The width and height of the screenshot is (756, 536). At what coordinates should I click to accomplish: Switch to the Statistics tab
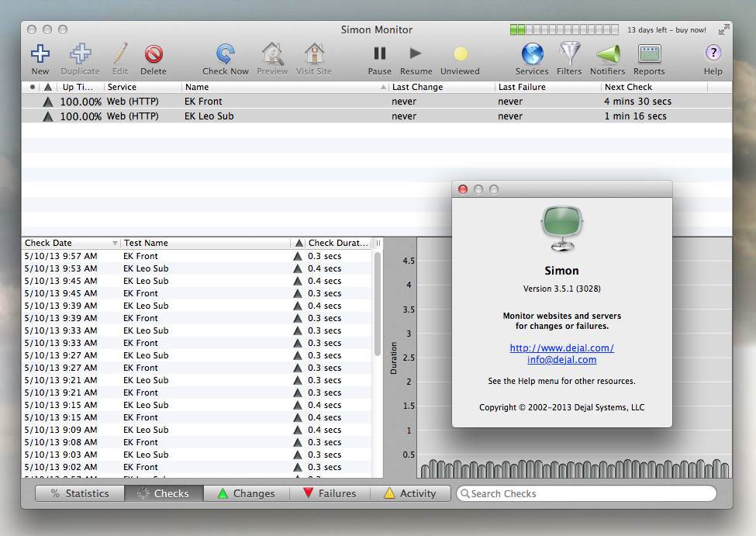tap(80, 493)
